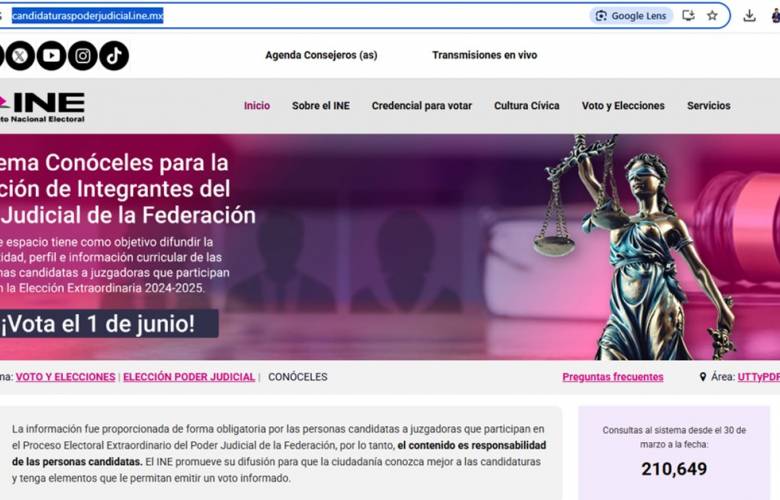780x500 pixels.
Task: Click the bold 'el contenido es responsabilidad' text
Action: [472, 445]
